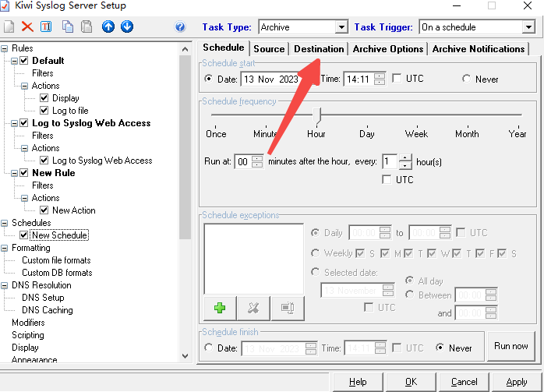This screenshot has width=544, height=392.
Task: Click the OK button
Action: [x=412, y=382]
